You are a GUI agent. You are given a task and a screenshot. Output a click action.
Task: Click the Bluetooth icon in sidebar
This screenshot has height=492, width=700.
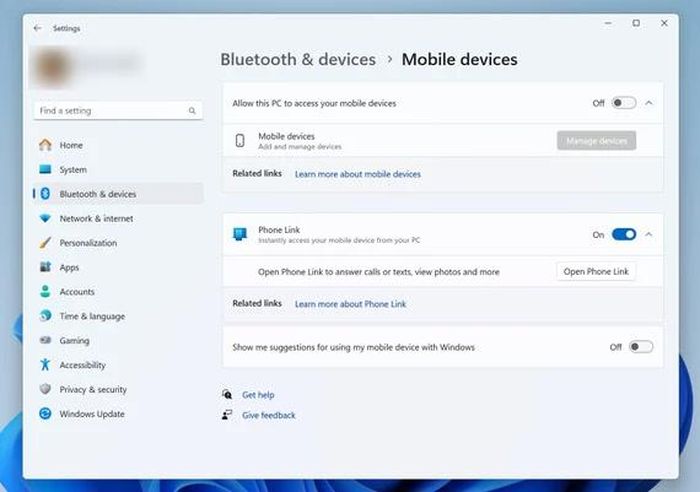tap(45, 194)
